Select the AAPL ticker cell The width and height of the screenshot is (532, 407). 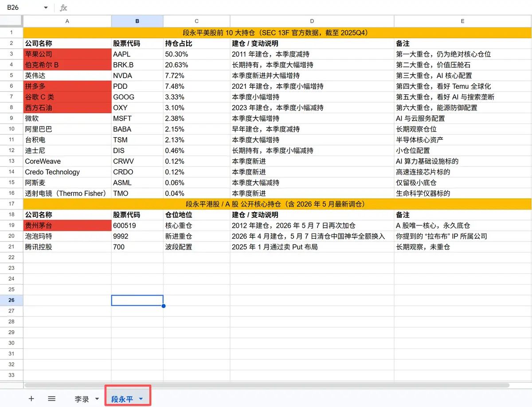click(137, 54)
